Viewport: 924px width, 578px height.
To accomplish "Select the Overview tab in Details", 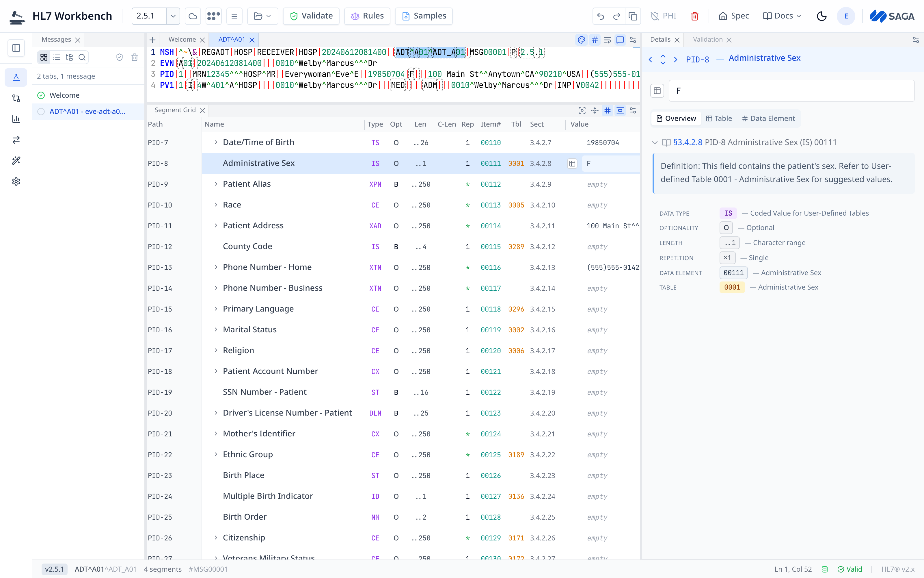I will pyautogui.click(x=676, y=118).
